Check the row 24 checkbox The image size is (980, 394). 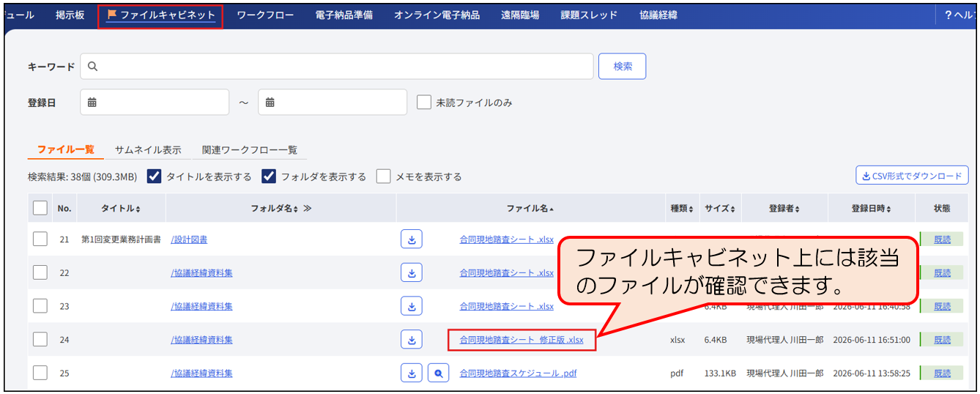40,340
